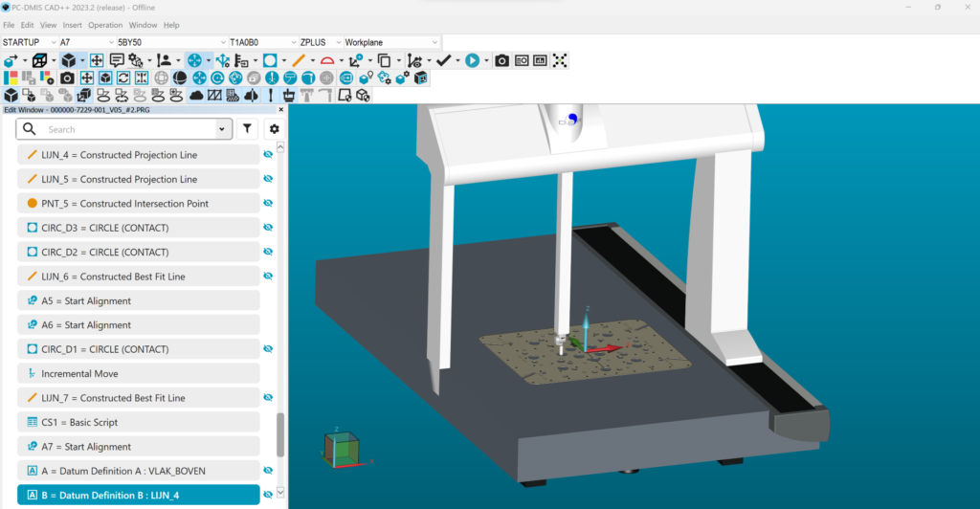Click the camera snapshot icon in top toolbar
The height and width of the screenshot is (509, 980).
coord(502,60)
